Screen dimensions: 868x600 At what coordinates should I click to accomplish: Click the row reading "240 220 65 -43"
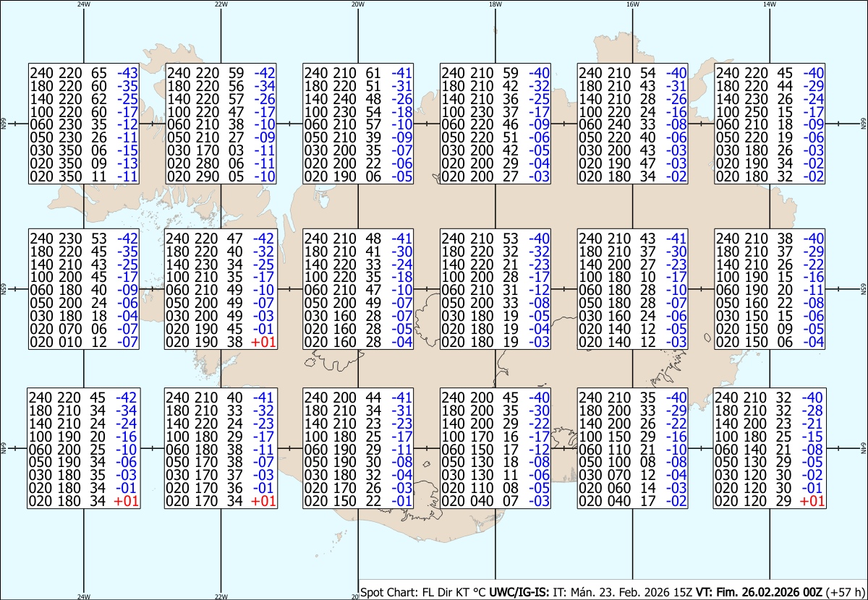point(84,73)
